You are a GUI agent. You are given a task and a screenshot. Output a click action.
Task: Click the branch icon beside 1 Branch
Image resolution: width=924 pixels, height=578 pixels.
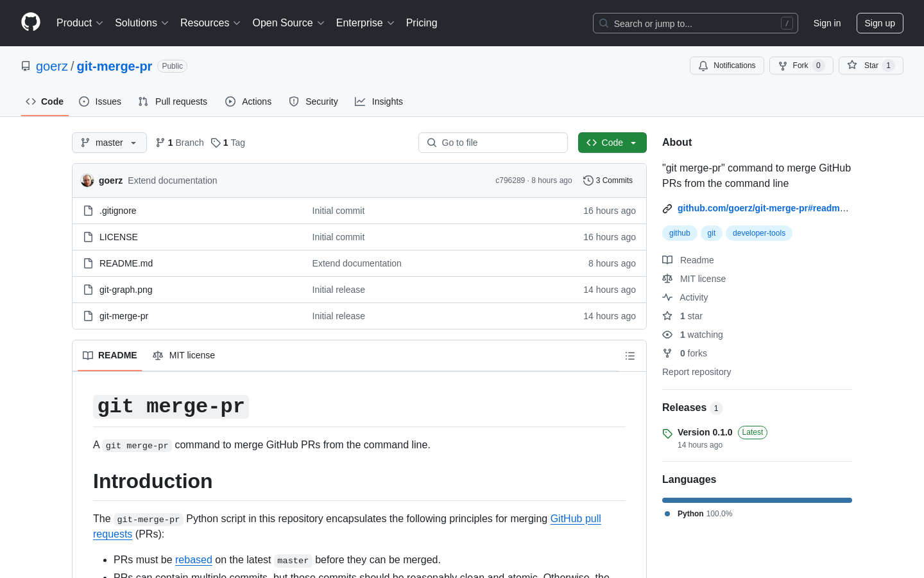(160, 143)
